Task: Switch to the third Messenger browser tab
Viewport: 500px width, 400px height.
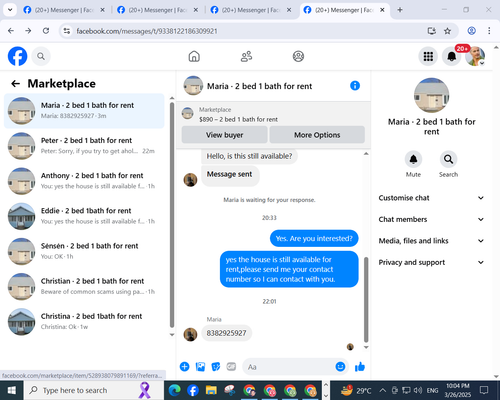Action: (x=251, y=10)
